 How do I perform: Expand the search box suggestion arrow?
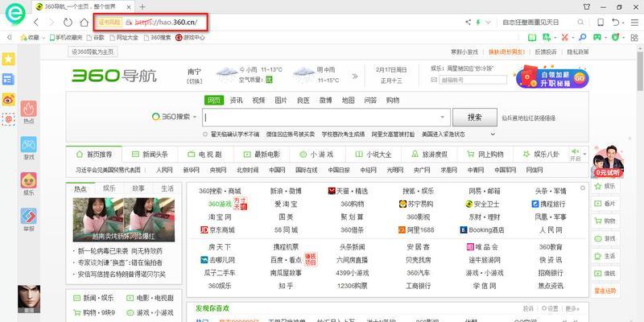coord(442,118)
